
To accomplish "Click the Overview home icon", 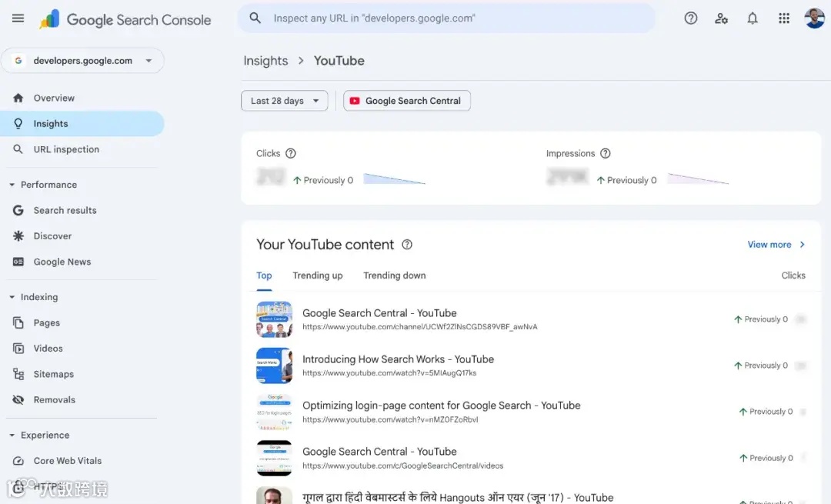I will click(18, 98).
